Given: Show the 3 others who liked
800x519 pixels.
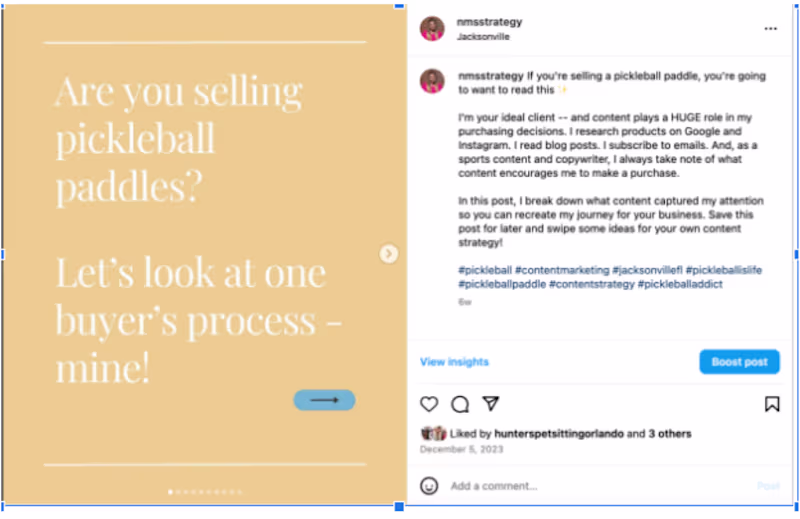Looking at the screenshot, I should 669,434.
